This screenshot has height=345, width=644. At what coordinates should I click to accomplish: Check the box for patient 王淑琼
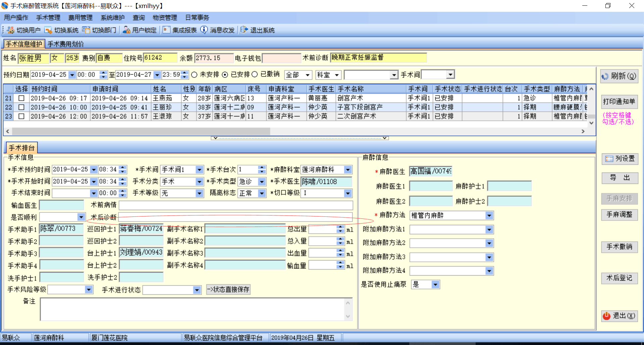pos(21,116)
